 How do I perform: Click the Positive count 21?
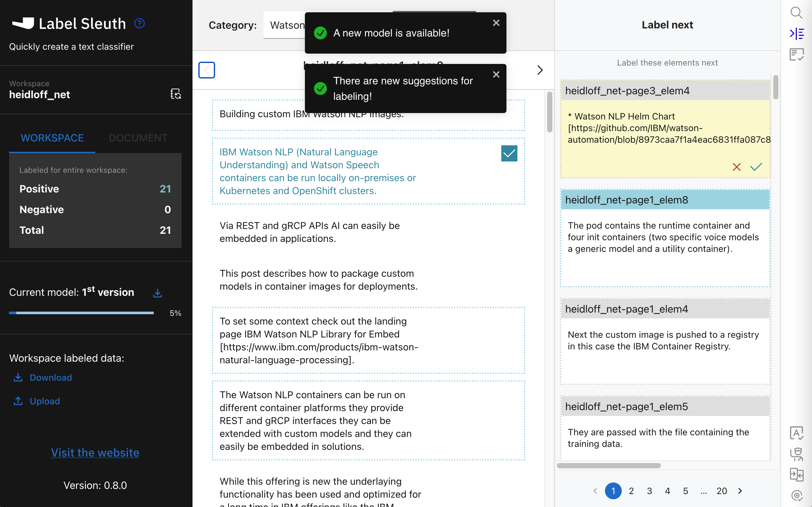tap(165, 189)
